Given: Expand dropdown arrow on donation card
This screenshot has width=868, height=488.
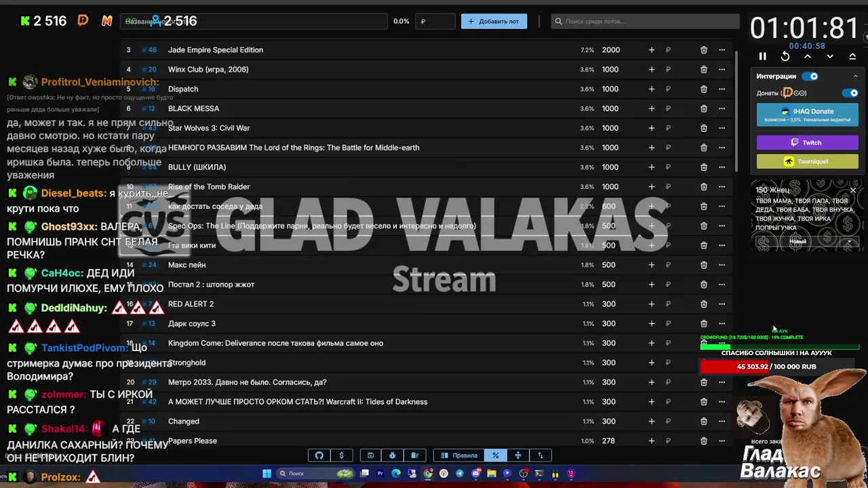Looking at the screenshot, I should [848, 242].
